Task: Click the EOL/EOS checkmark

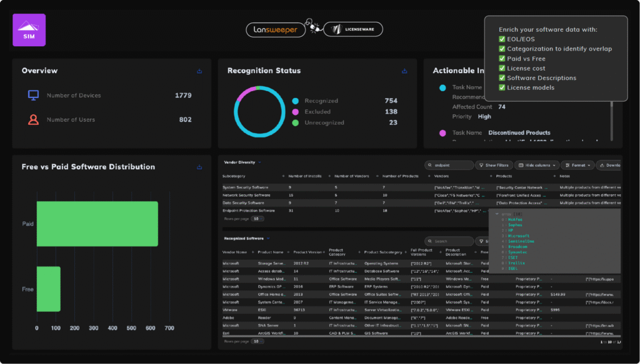Action: point(502,39)
